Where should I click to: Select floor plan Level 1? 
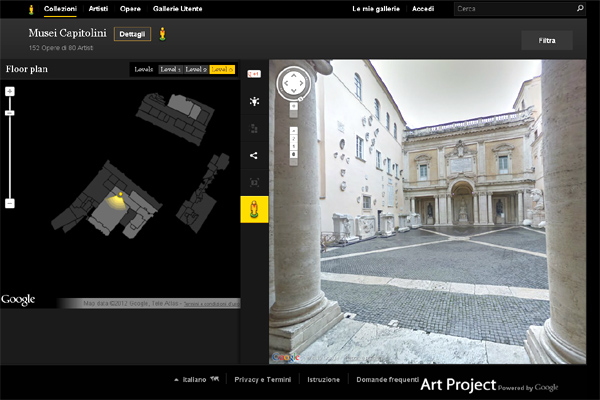point(170,69)
